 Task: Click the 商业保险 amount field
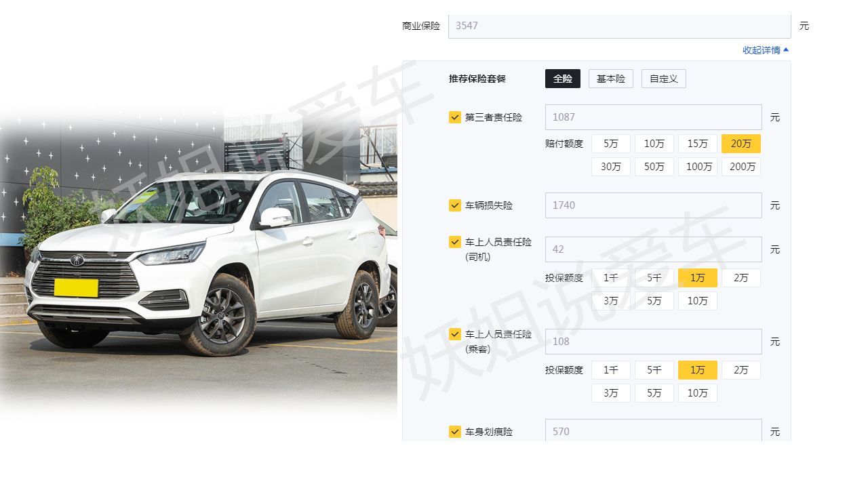(620, 26)
